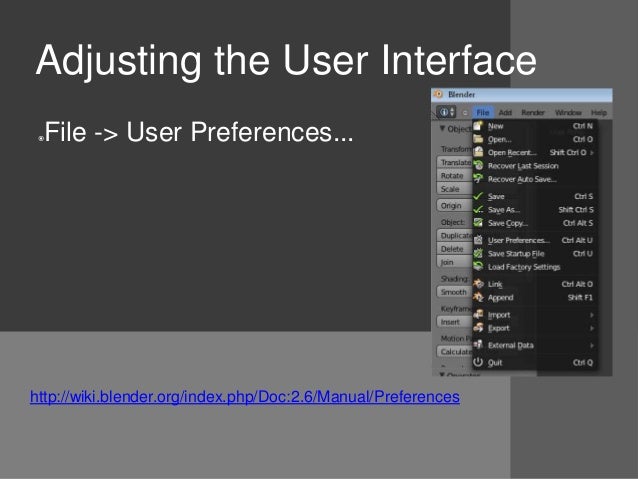This screenshot has height=479, width=638.
Task: Select Save Startup File entry text
Action: click(516, 254)
